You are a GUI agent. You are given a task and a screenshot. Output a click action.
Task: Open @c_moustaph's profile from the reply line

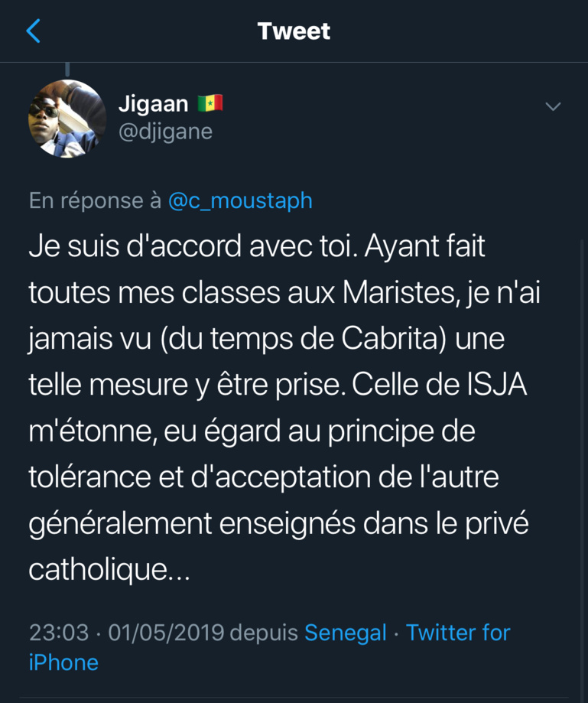pos(240,200)
